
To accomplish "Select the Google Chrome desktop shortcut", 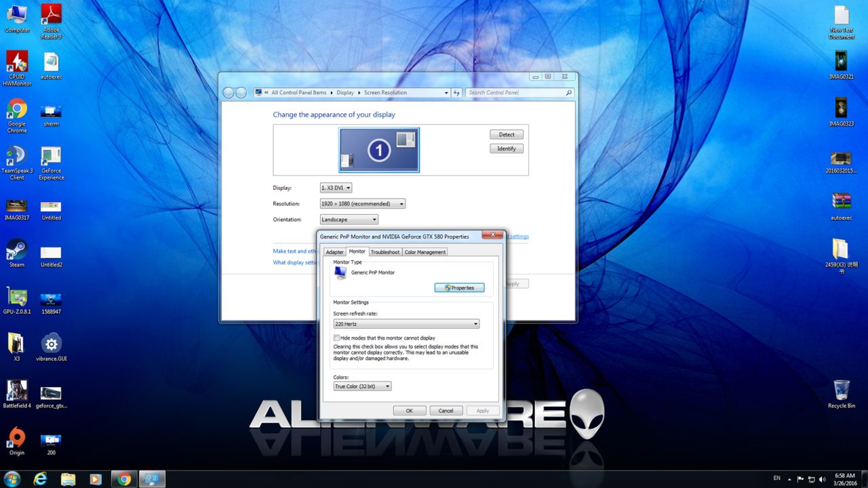I will pos(17,115).
